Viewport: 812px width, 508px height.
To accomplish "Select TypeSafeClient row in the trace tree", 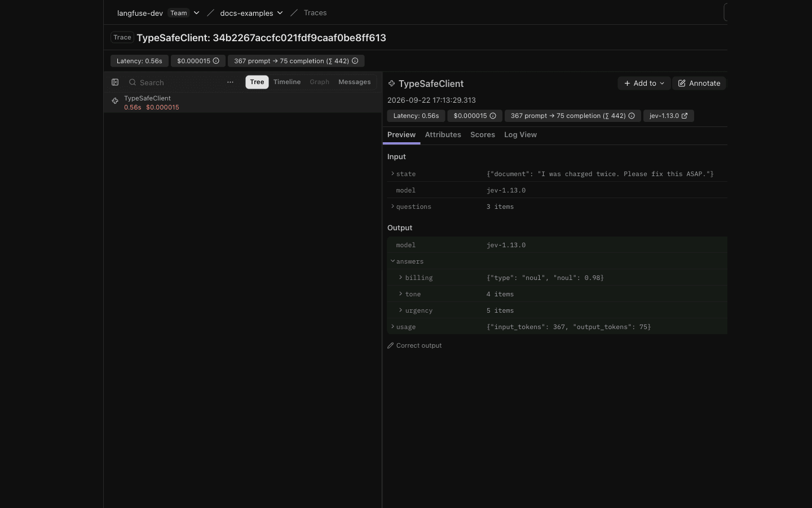I will (x=243, y=103).
